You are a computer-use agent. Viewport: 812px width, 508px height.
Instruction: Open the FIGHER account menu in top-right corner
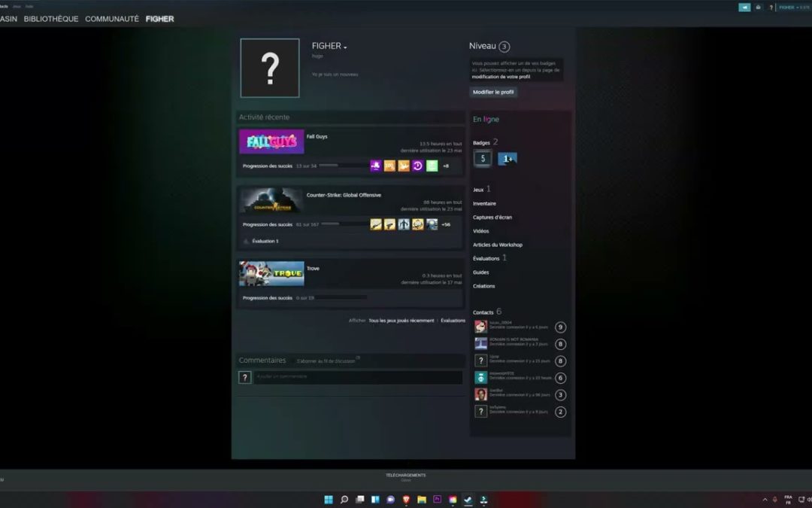pyautogui.click(x=794, y=8)
